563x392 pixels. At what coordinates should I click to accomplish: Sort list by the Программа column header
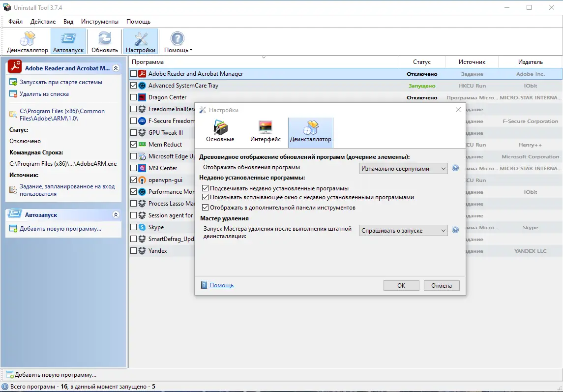(x=264, y=62)
